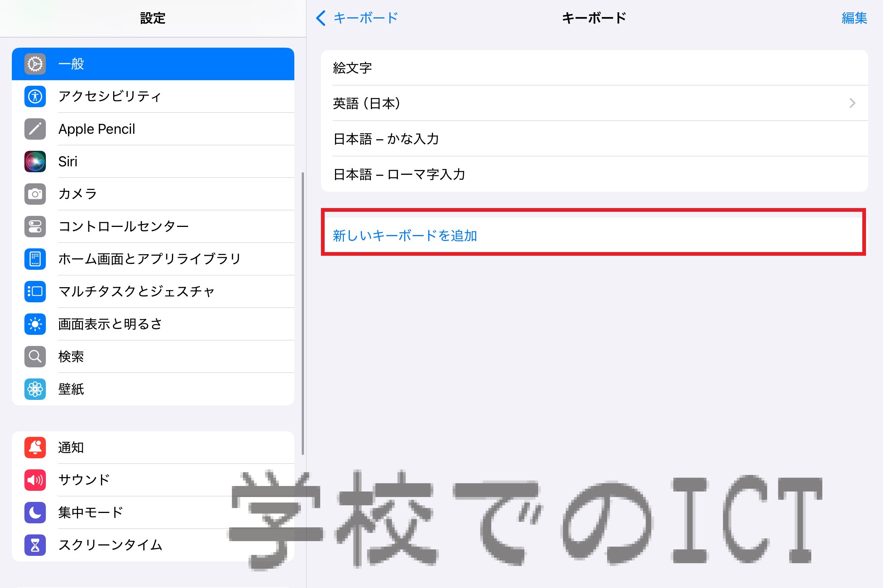Screen dimensions: 883x588
Task: Open カメラ label in sidebar
Action: [x=78, y=194]
